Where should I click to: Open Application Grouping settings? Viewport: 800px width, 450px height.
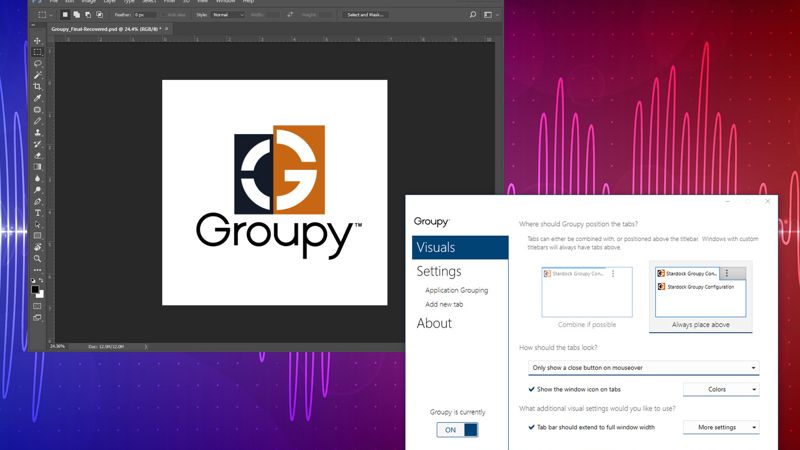pos(457,290)
